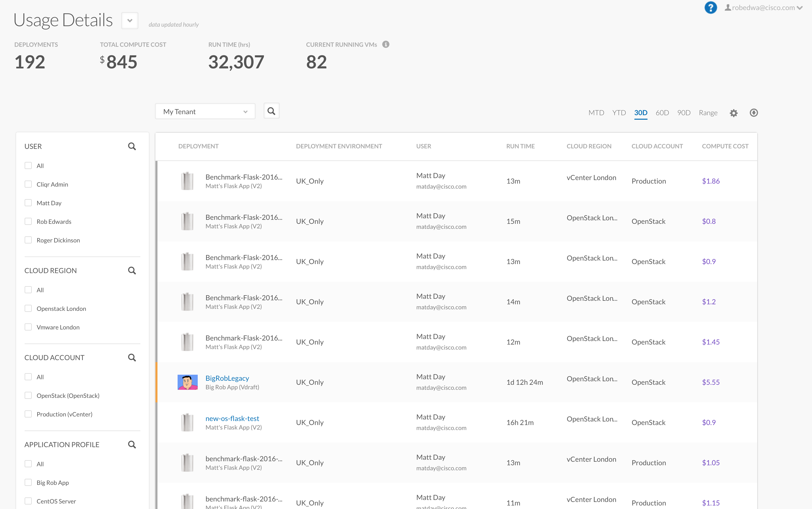Open the gear settings icon

(x=734, y=113)
